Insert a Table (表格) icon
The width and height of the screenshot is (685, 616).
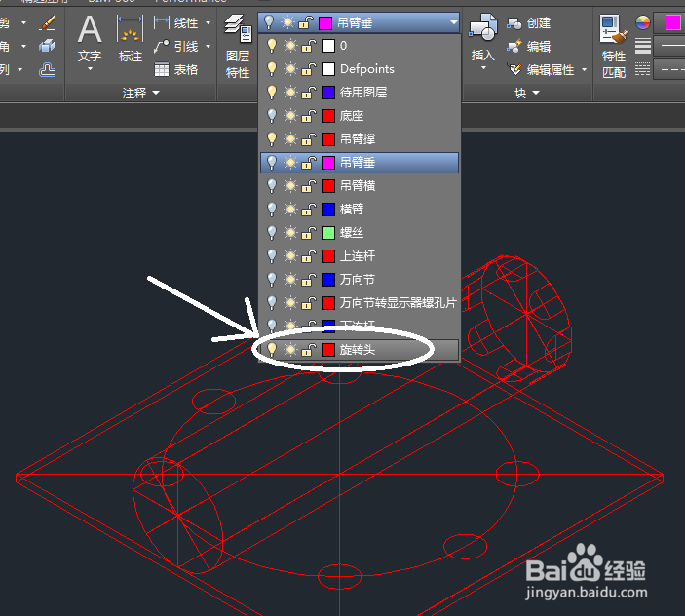click(x=162, y=69)
